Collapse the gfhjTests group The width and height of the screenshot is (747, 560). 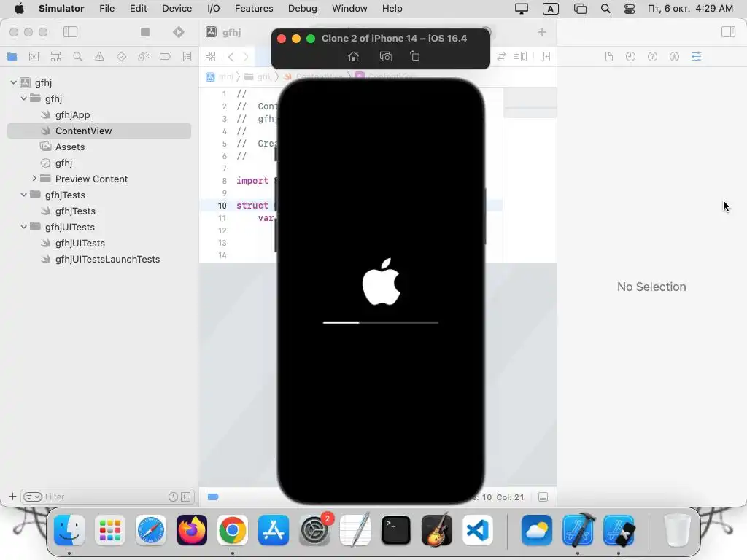pos(23,195)
